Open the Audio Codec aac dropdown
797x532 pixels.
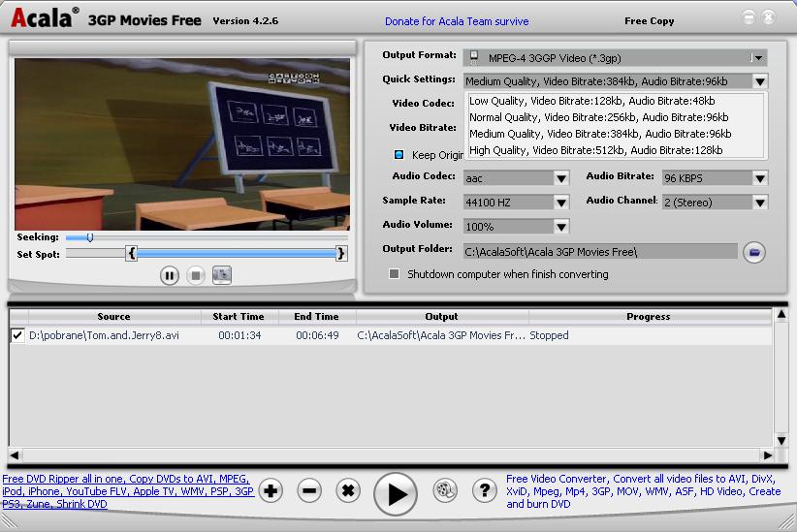(x=561, y=178)
